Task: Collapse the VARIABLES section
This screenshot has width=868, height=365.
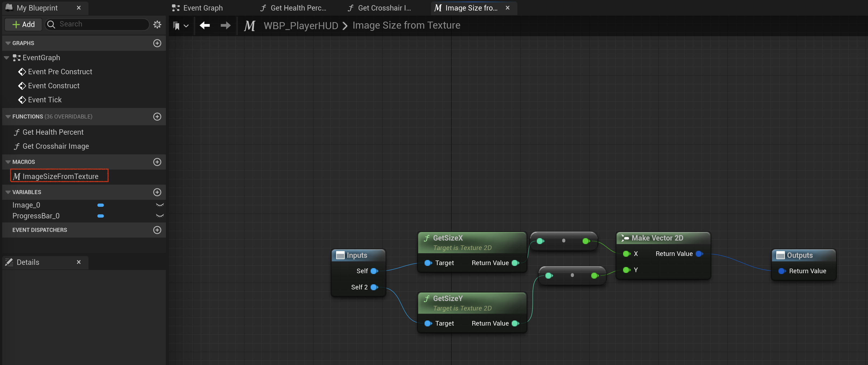Action: pos(8,192)
